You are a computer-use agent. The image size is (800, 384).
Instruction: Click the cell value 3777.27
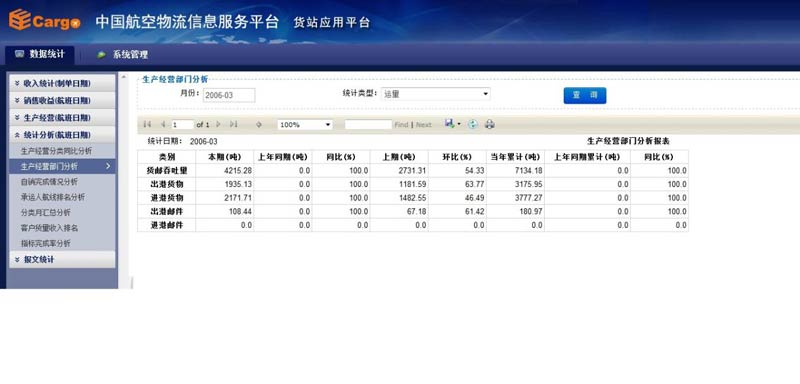tap(529, 198)
